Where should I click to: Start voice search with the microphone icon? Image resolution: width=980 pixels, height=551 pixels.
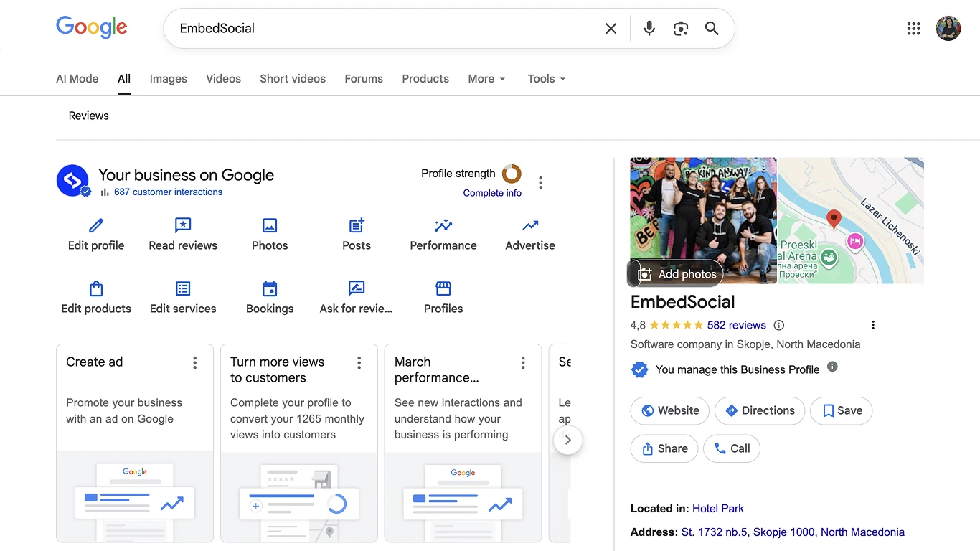coord(649,28)
